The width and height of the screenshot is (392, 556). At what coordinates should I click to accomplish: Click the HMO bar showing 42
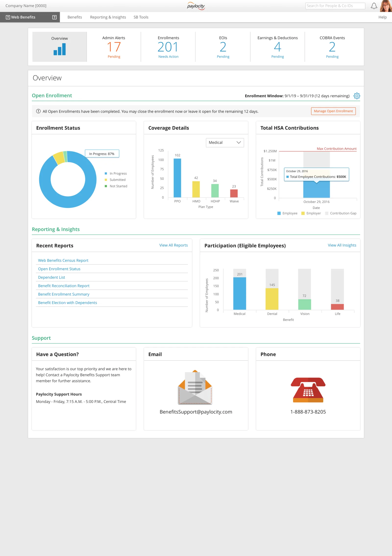[x=196, y=189]
